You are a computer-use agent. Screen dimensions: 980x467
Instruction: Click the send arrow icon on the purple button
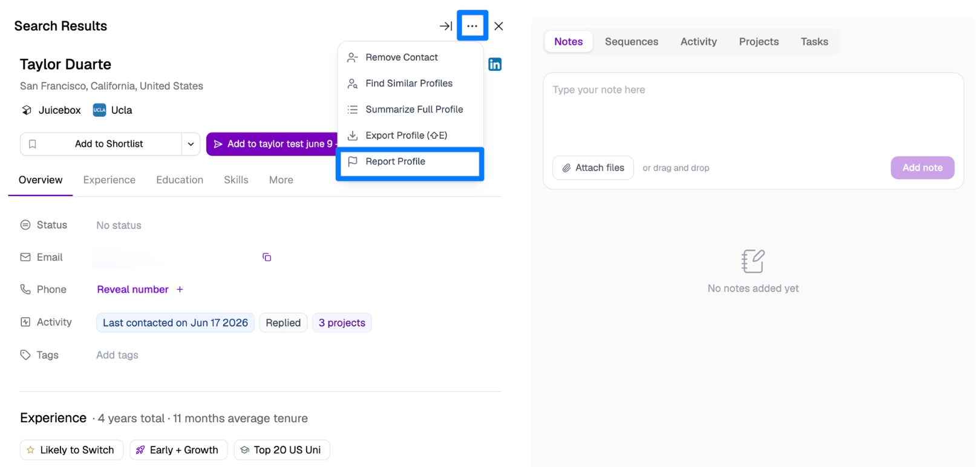coord(218,144)
